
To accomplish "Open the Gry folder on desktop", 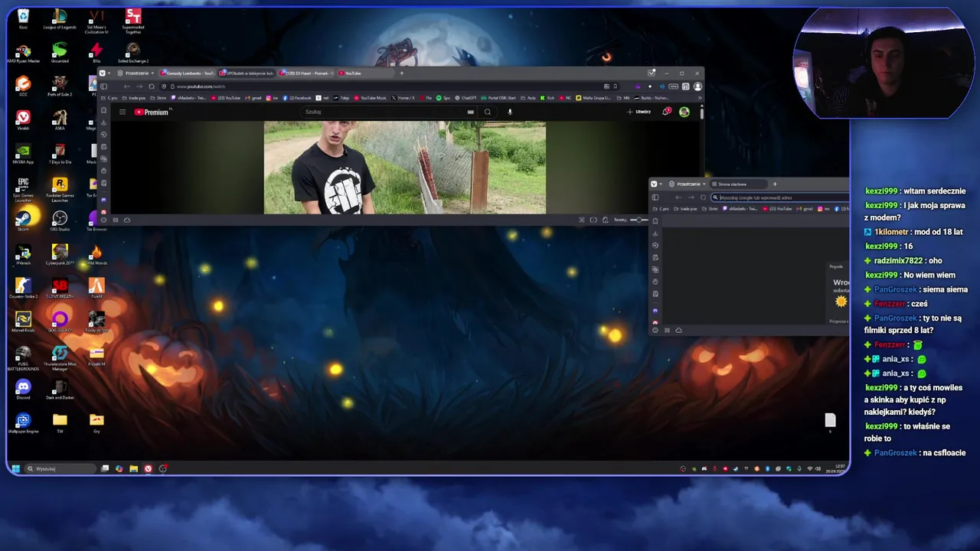I will click(x=96, y=422).
